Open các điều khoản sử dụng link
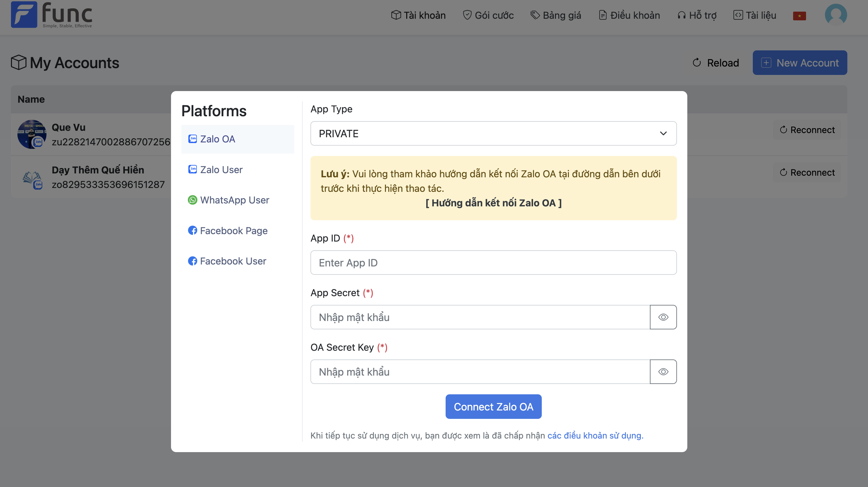The height and width of the screenshot is (487, 868). (x=595, y=435)
